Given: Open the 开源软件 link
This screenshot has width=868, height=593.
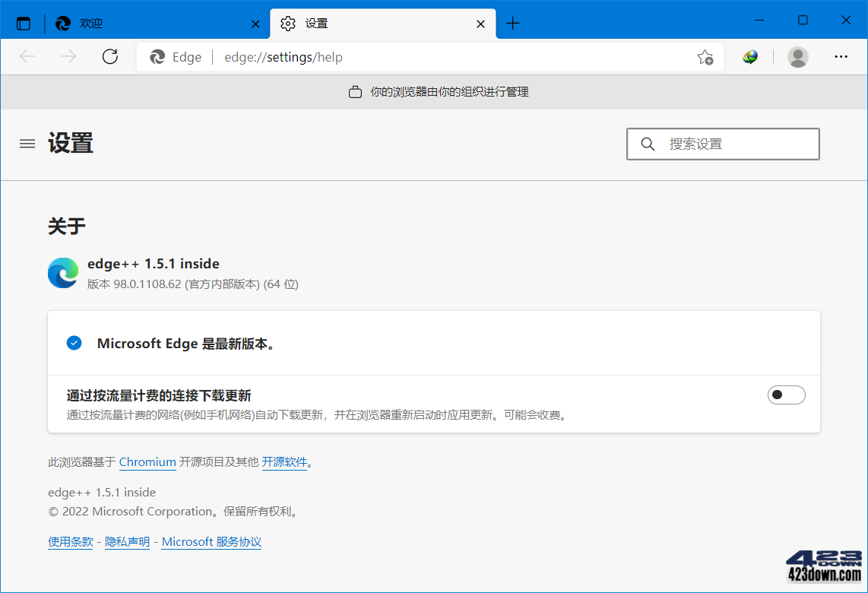Looking at the screenshot, I should 284,461.
